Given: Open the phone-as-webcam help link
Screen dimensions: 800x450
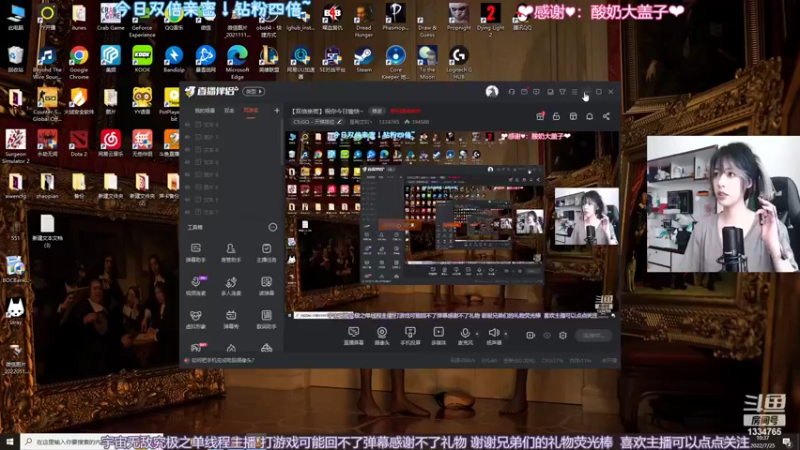Looking at the screenshot, I should (x=223, y=360).
